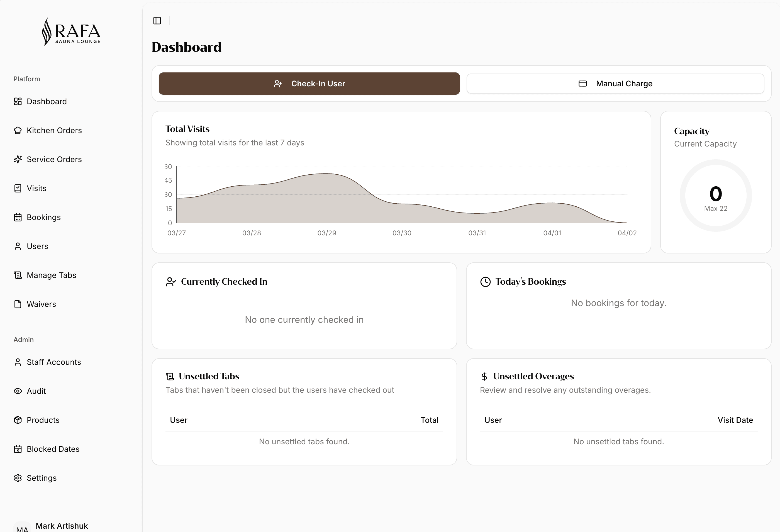This screenshot has height=532, width=780.
Task: Sort Unsettled Tabs by the User column
Action: 179,419
